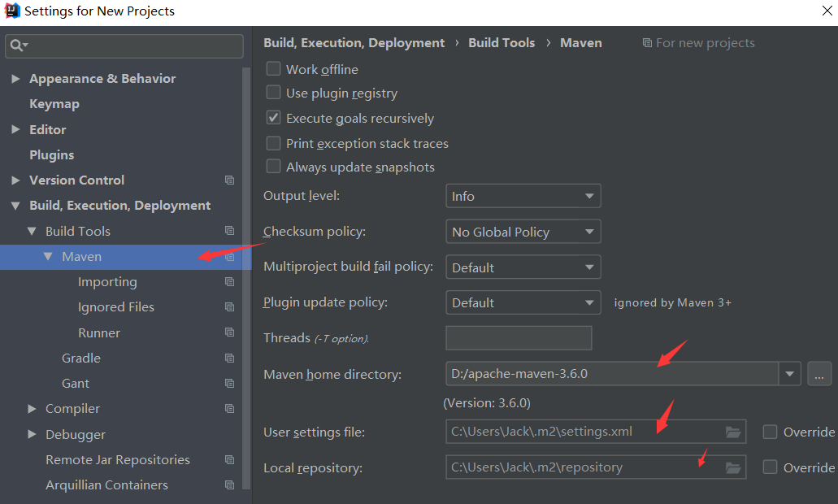
Task: Check Override for Local repository
Action: [770, 467]
